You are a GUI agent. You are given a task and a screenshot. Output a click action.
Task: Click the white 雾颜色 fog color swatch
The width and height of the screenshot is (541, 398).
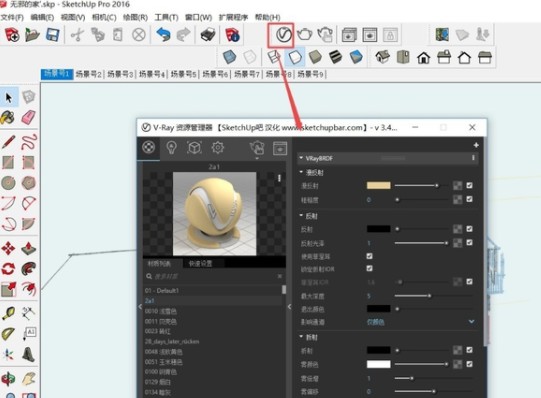378,364
